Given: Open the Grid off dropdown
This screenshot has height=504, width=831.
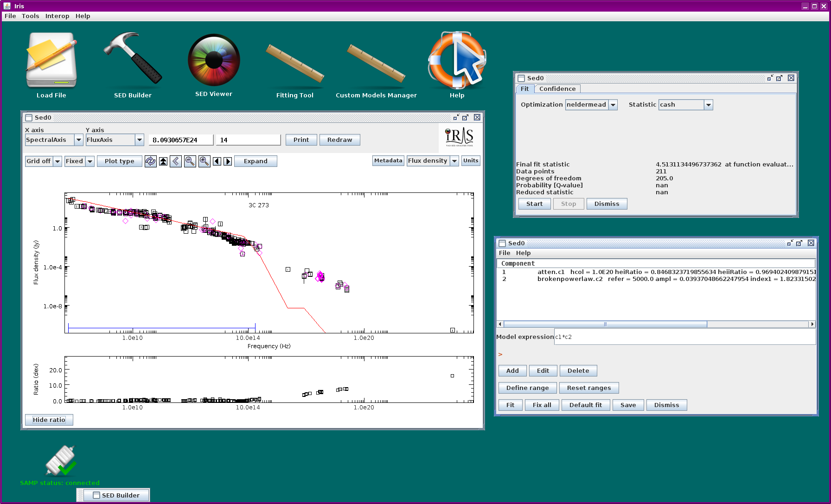Looking at the screenshot, I should coord(44,161).
